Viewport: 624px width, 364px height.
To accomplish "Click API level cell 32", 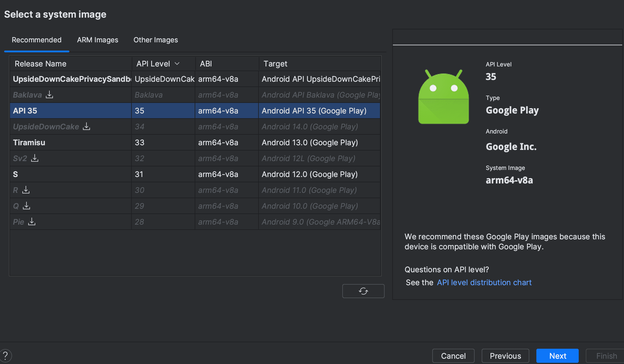I will pos(163,158).
